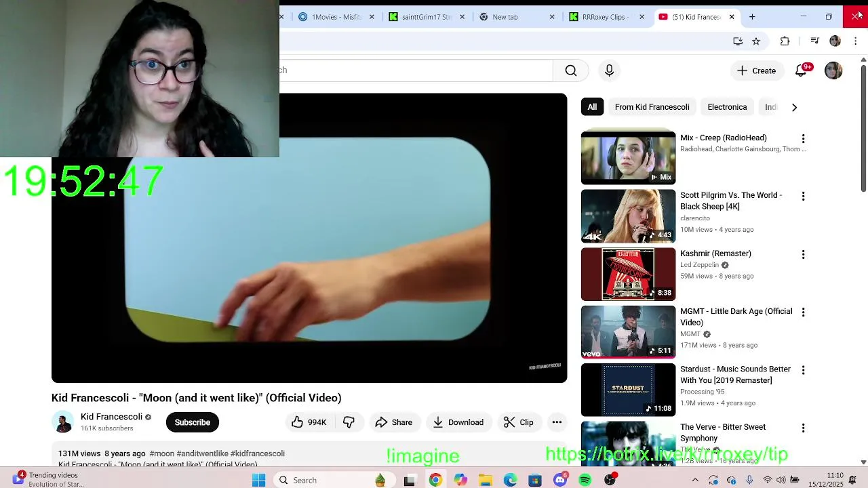Open Stardust Music Sounds Better With You title
Image resolution: width=868 pixels, height=488 pixels.
(735, 375)
